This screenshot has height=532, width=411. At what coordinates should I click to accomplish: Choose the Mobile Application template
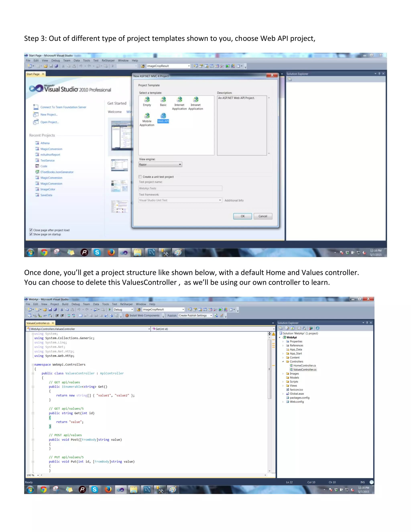(147, 120)
